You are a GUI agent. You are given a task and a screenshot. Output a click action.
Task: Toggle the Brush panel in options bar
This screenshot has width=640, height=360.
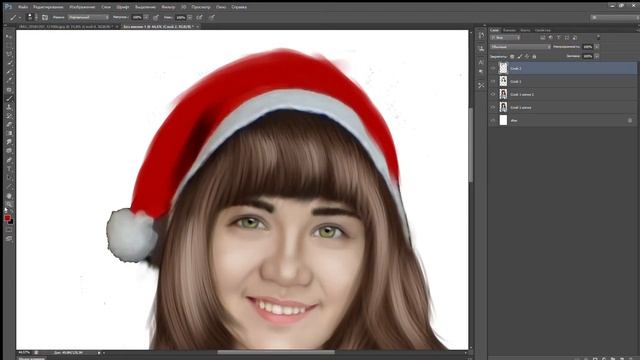click(45, 18)
